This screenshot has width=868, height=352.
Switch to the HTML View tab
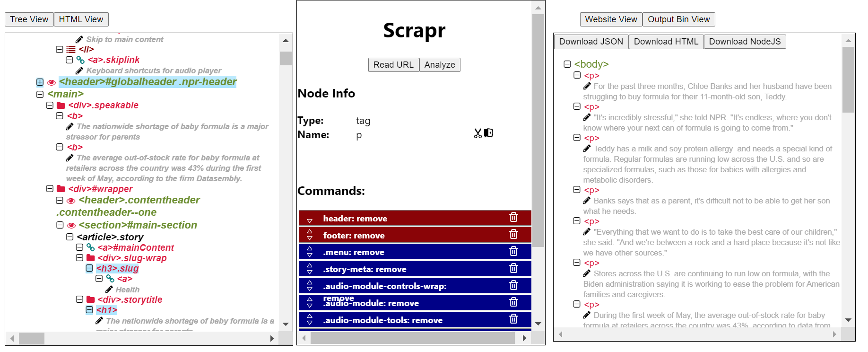[x=81, y=19]
